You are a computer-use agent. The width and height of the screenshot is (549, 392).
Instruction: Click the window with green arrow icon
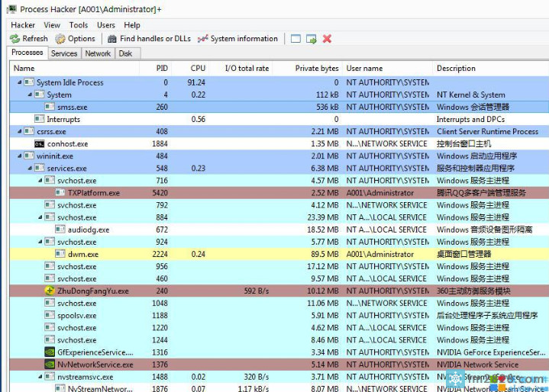click(x=312, y=39)
